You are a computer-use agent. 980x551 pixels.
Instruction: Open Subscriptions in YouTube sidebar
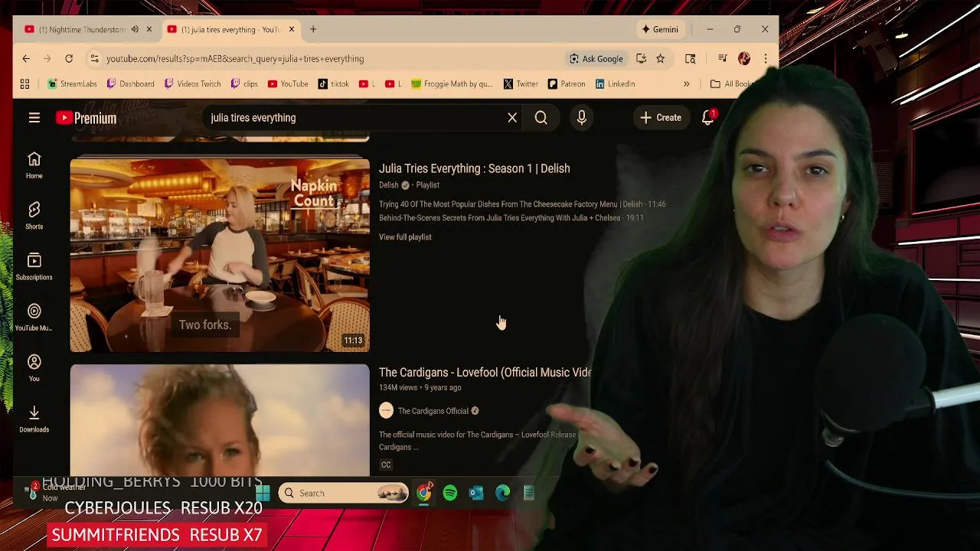[x=34, y=267]
